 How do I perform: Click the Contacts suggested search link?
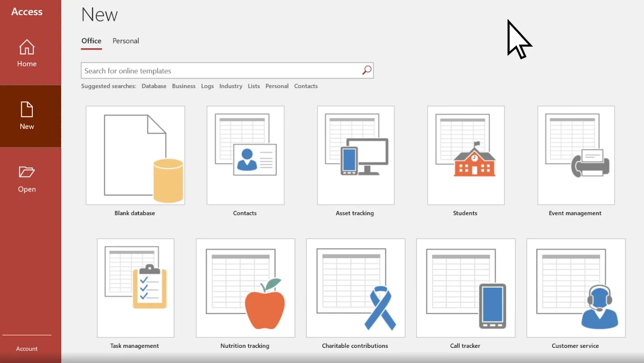pyautogui.click(x=306, y=86)
